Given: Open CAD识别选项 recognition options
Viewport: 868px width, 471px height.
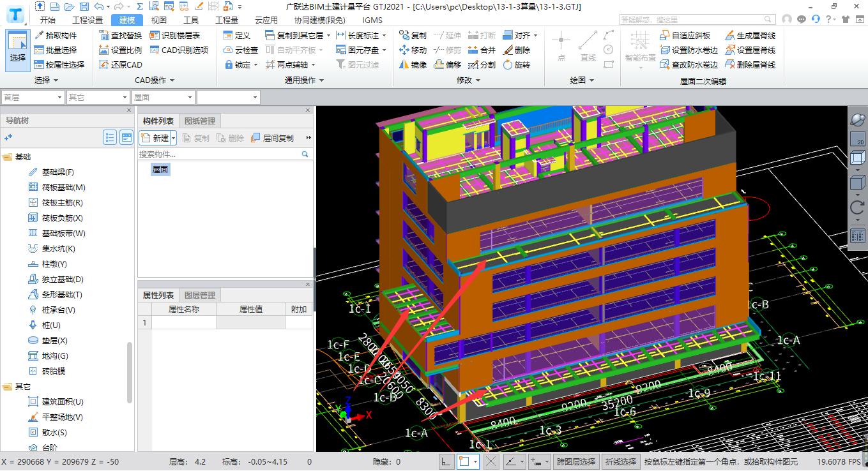Looking at the screenshot, I should (x=179, y=50).
